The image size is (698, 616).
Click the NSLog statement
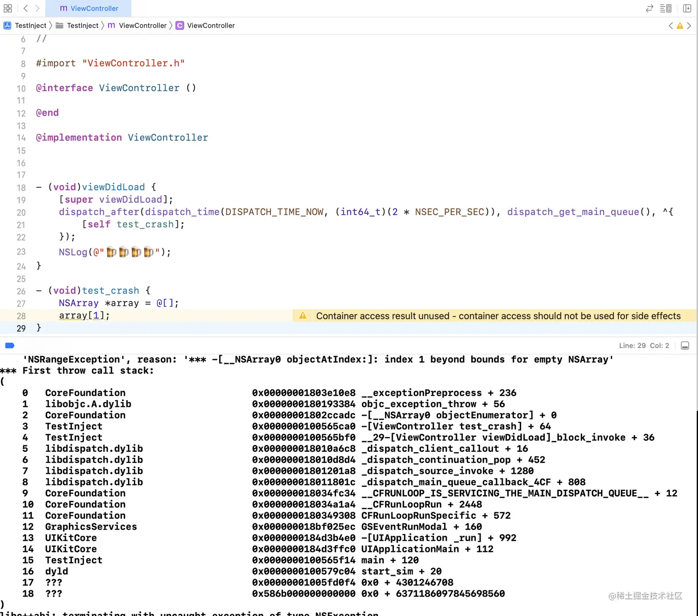click(114, 252)
